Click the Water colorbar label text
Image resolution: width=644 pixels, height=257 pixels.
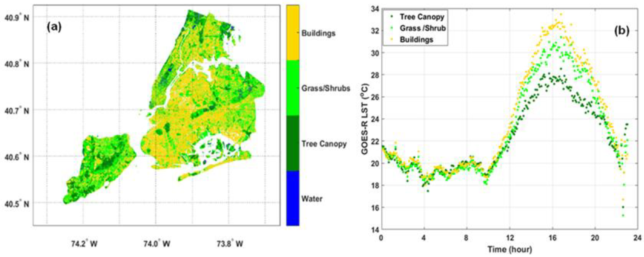pyautogui.click(x=312, y=199)
